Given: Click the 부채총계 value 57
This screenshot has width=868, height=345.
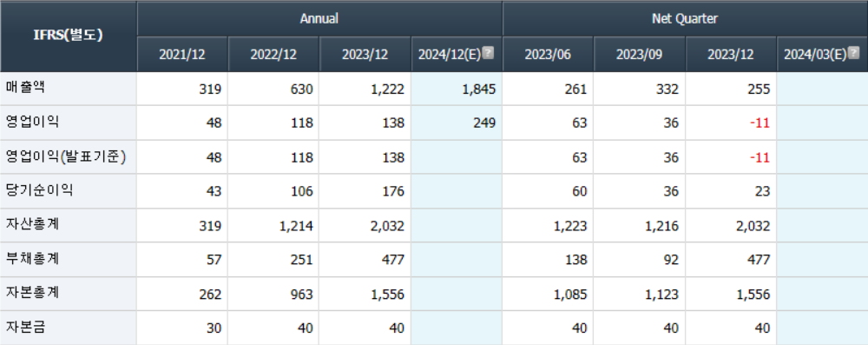Looking at the screenshot, I should (x=214, y=260).
